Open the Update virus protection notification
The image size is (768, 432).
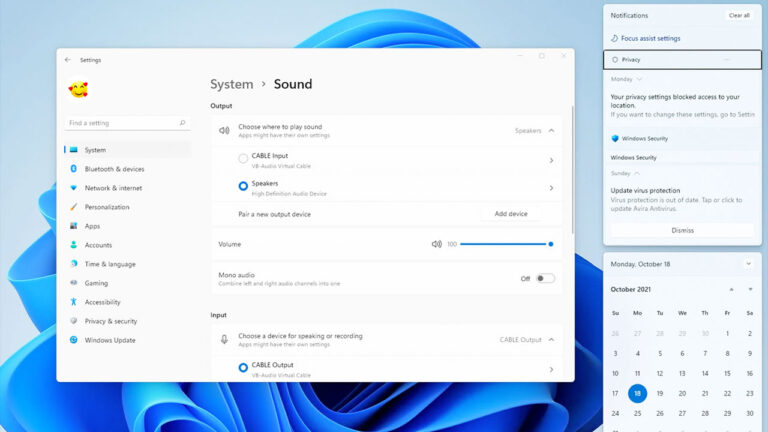682,199
